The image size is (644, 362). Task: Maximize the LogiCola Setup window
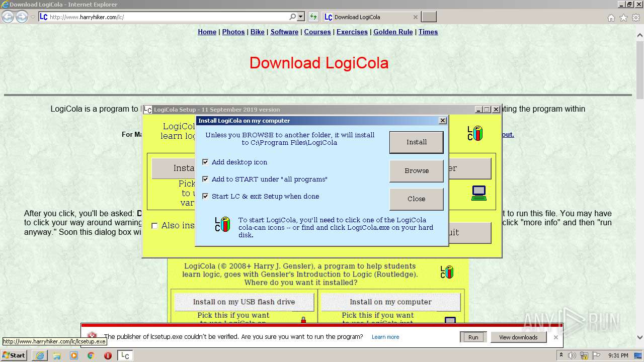point(487,110)
